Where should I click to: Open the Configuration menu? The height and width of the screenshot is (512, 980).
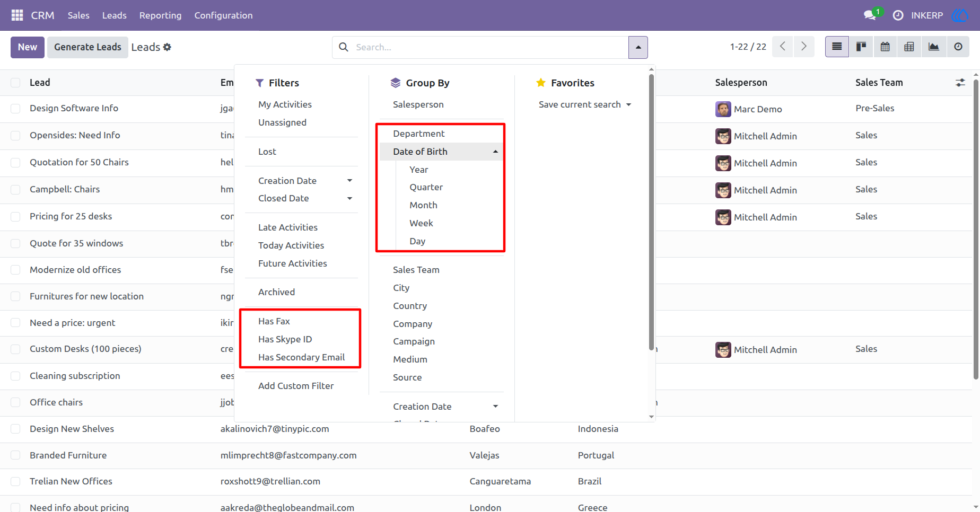(223, 15)
